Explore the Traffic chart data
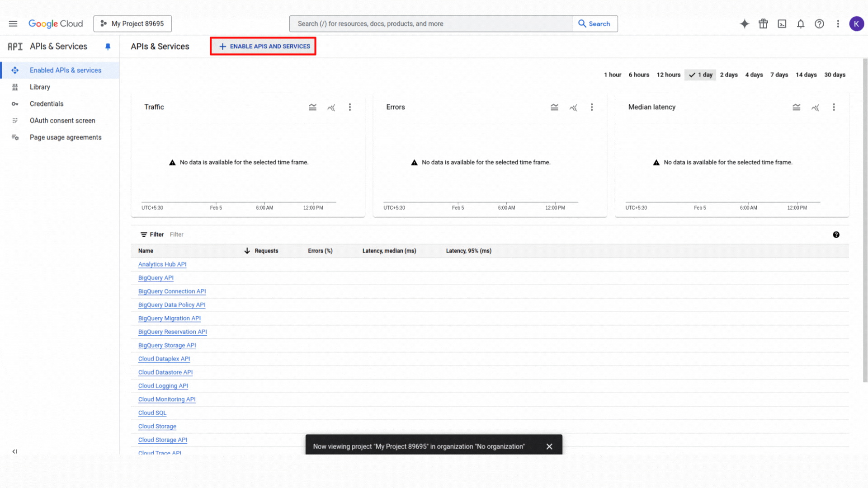Image resolution: width=868 pixels, height=488 pixels. click(x=331, y=107)
